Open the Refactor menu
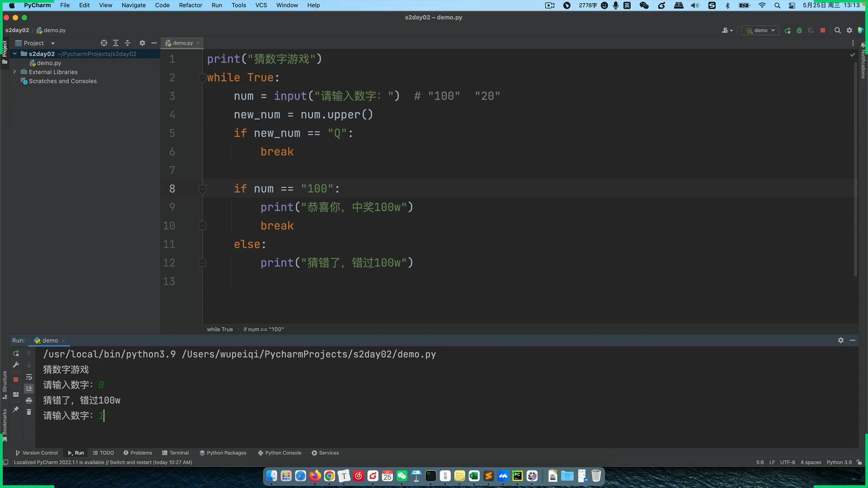The height and width of the screenshot is (488, 868). 190,5
